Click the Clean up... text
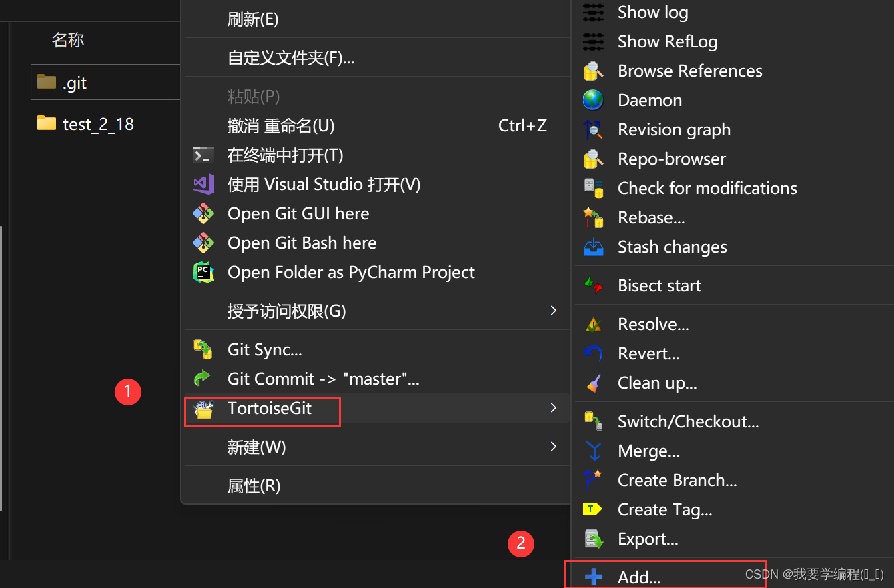Image resolution: width=894 pixels, height=588 pixels. tap(657, 383)
